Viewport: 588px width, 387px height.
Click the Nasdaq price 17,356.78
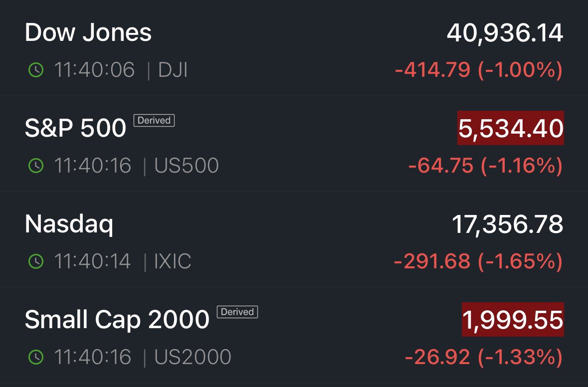(507, 224)
